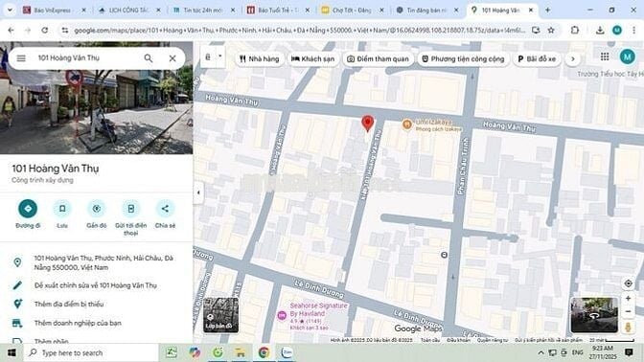Open a new browser tab

click(547, 11)
